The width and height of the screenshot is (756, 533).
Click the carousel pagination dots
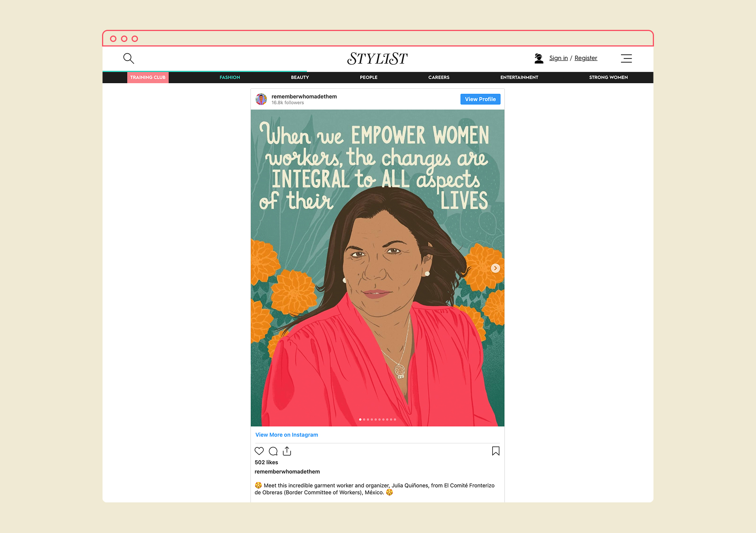(x=377, y=419)
